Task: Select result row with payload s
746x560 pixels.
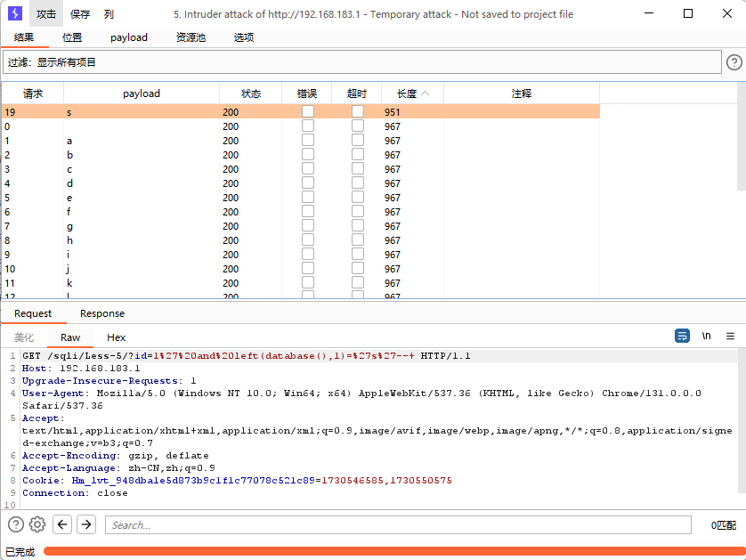Action: point(301,112)
